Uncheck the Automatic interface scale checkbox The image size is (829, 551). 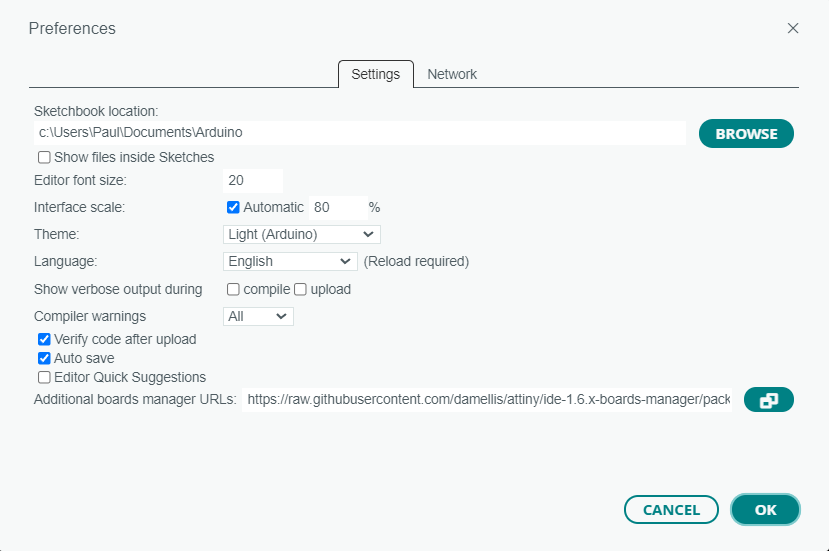(x=233, y=207)
